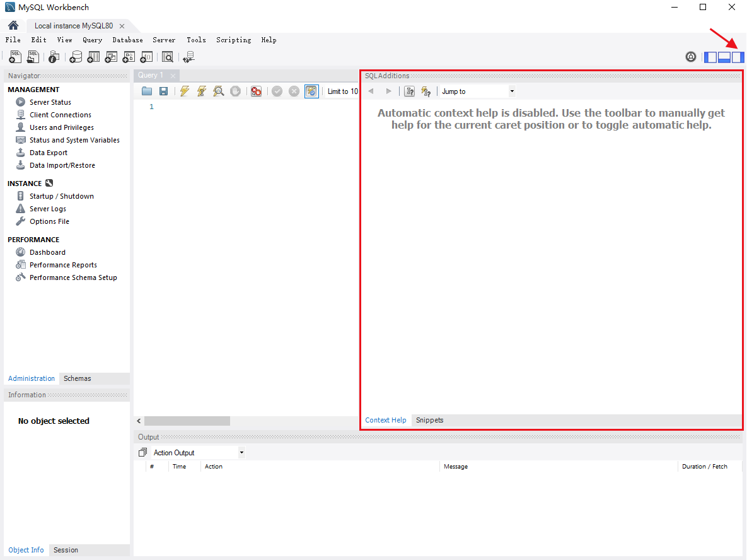Go back in context help history
This screenshot has width=747, height=560.
pos(371,91)
